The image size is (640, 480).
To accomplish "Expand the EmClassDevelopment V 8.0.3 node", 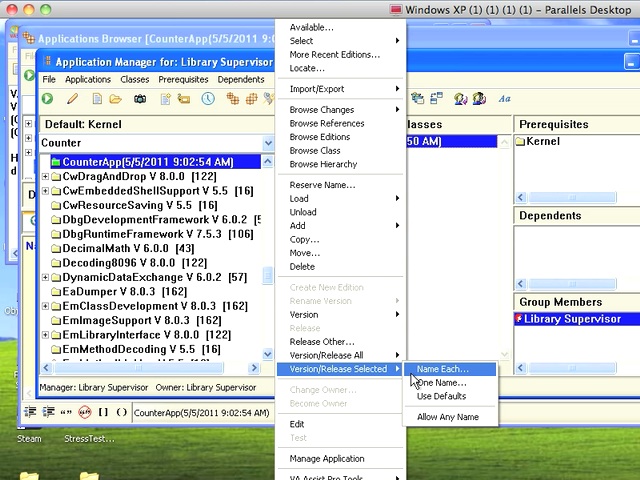I will coord(45,306).
